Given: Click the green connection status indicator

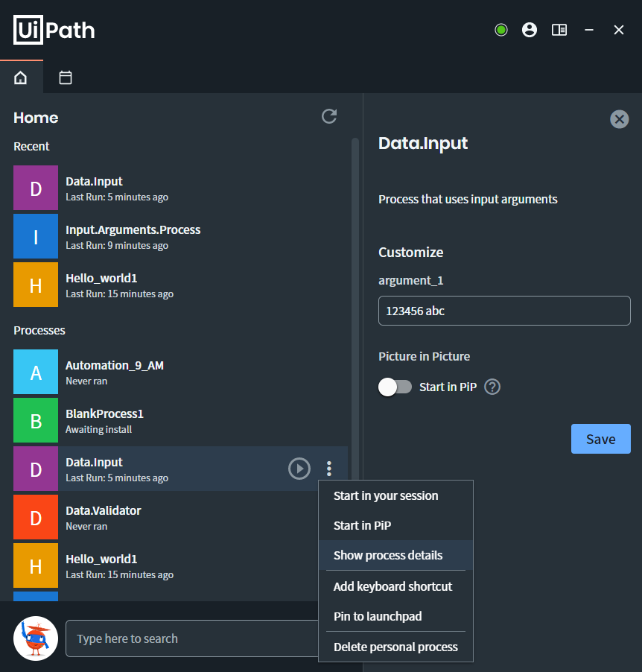Looking at the screenshot, I should pyautogui.click(x=501, y=30).
